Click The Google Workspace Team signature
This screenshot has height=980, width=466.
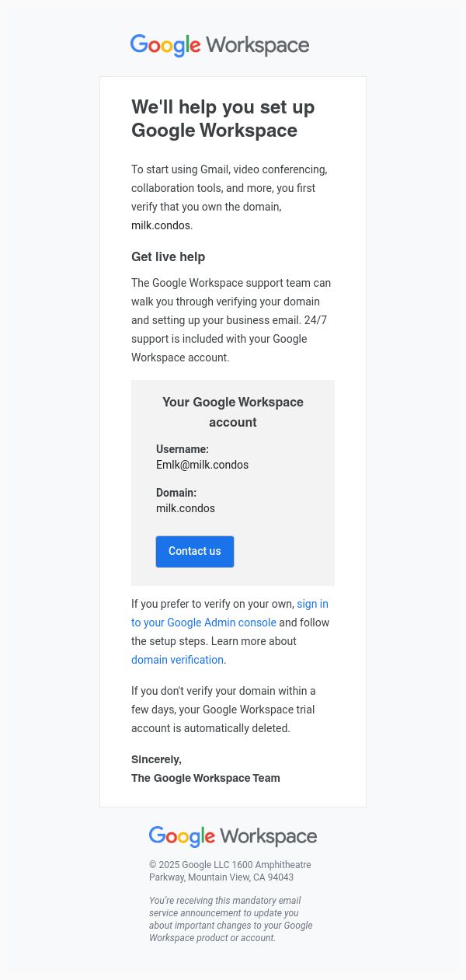[206, 778]
